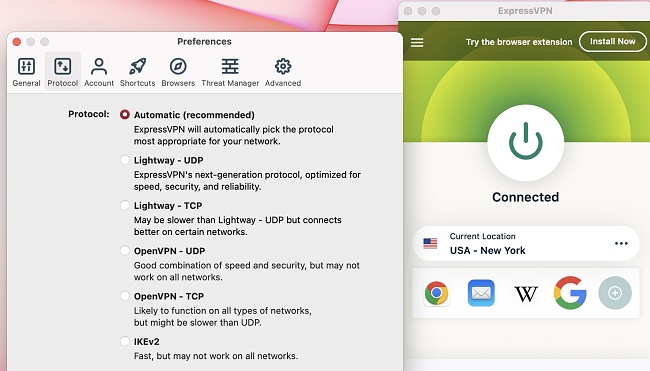Screen dimensions: 650x371
Task: Add a new shortcut with plus icon
Action: click(x=615, y=293)
